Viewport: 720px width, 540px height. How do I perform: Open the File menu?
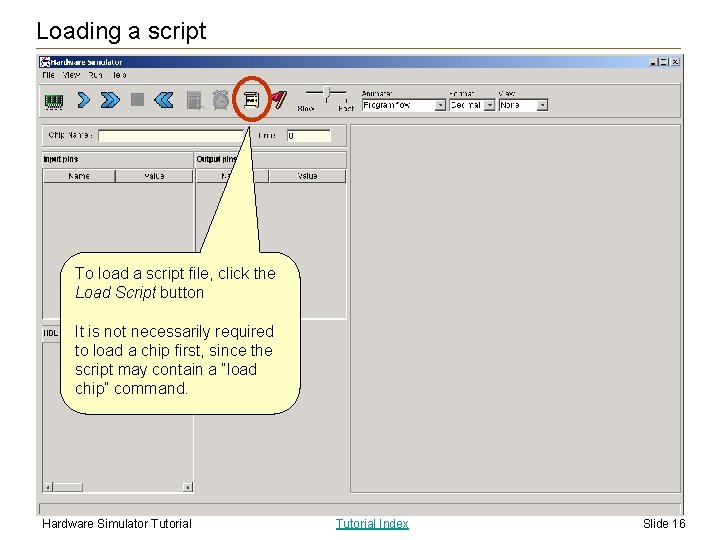[48, 75]
